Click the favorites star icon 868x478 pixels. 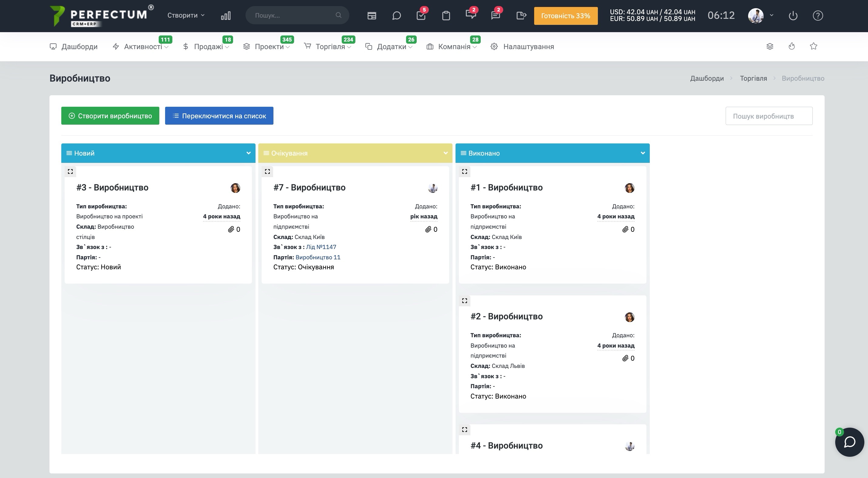coord(813,46)
